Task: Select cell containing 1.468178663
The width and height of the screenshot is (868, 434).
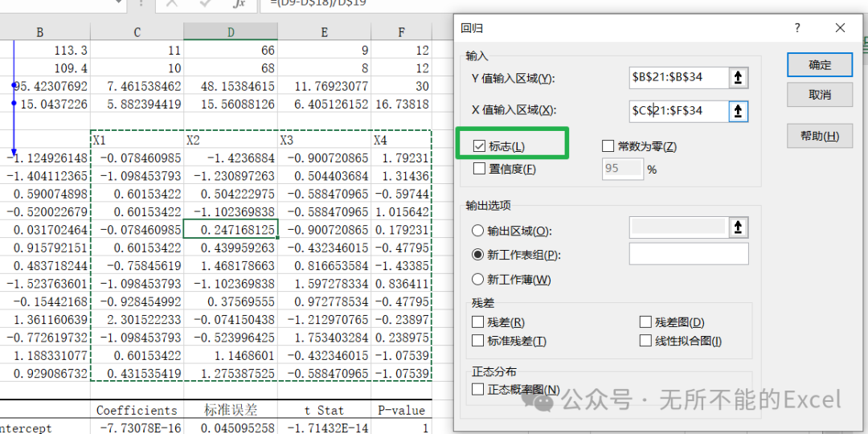Action: pos(231,265)
